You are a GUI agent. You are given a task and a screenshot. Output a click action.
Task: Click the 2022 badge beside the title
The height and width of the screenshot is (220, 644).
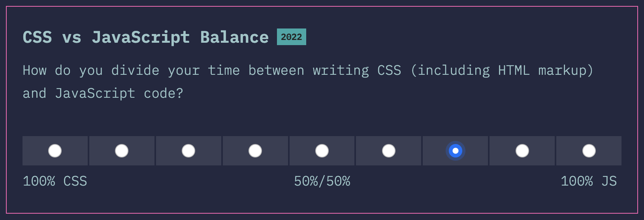pos(292,37)
